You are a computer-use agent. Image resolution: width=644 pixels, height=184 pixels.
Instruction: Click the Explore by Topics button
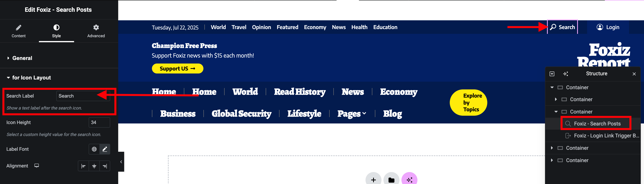point(468,103)
